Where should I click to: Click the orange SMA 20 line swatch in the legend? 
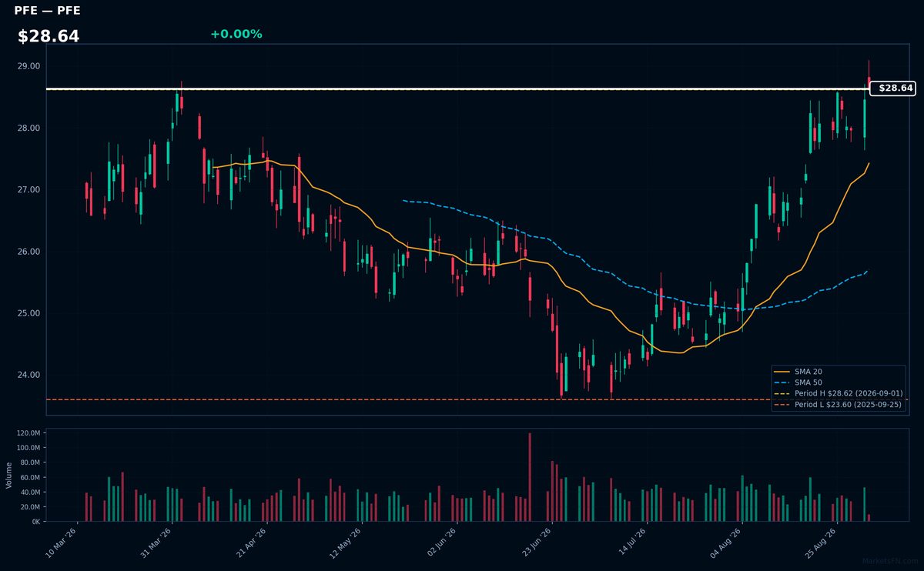pyautogui.click(x=783, y=372)
